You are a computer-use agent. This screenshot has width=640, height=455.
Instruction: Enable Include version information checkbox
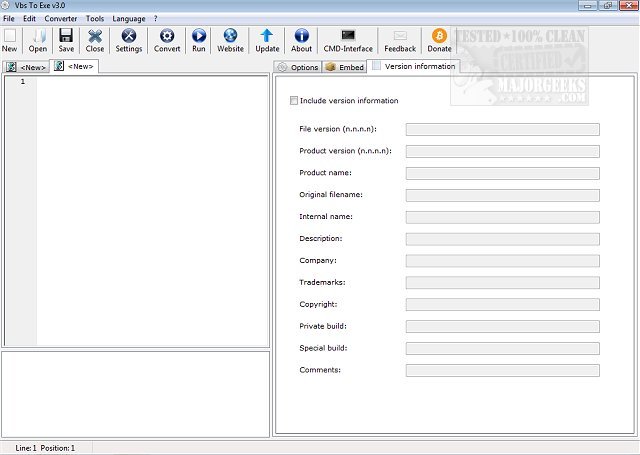tap(293, 100)
